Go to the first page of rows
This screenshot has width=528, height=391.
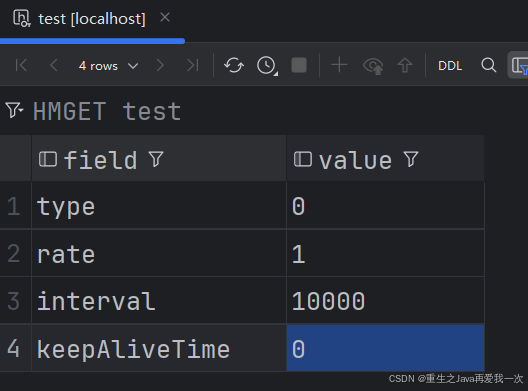[21, 65]
